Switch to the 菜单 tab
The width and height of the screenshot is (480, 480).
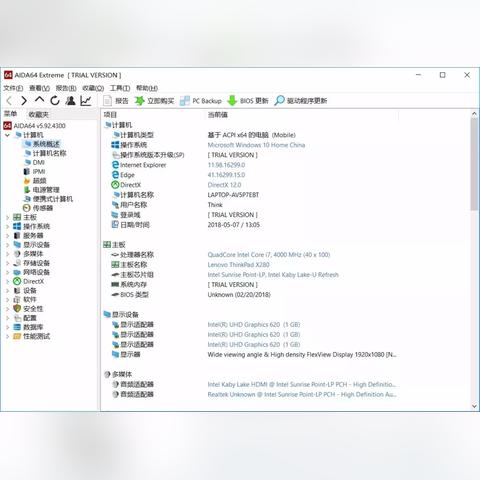10,114
